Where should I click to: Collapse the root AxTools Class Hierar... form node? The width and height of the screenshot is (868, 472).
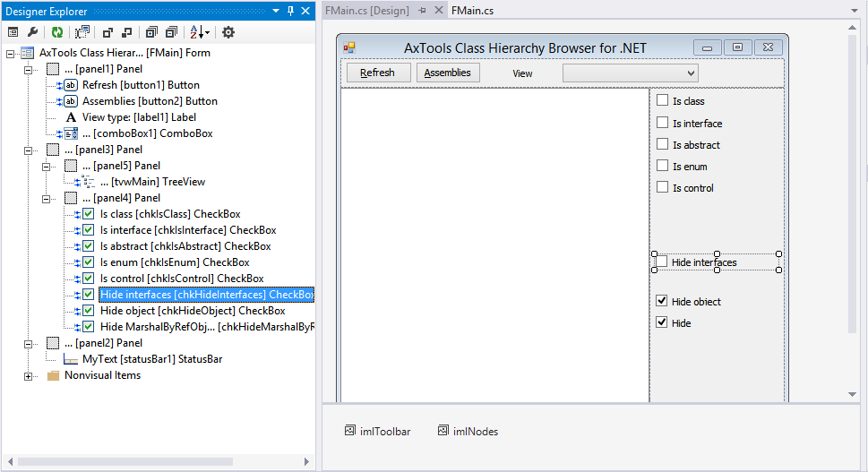tap(10, 54)
